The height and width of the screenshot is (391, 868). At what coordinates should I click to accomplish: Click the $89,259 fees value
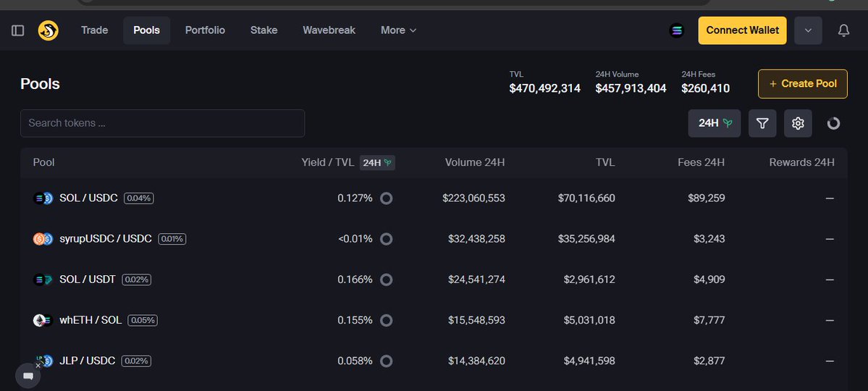[707, 198]
